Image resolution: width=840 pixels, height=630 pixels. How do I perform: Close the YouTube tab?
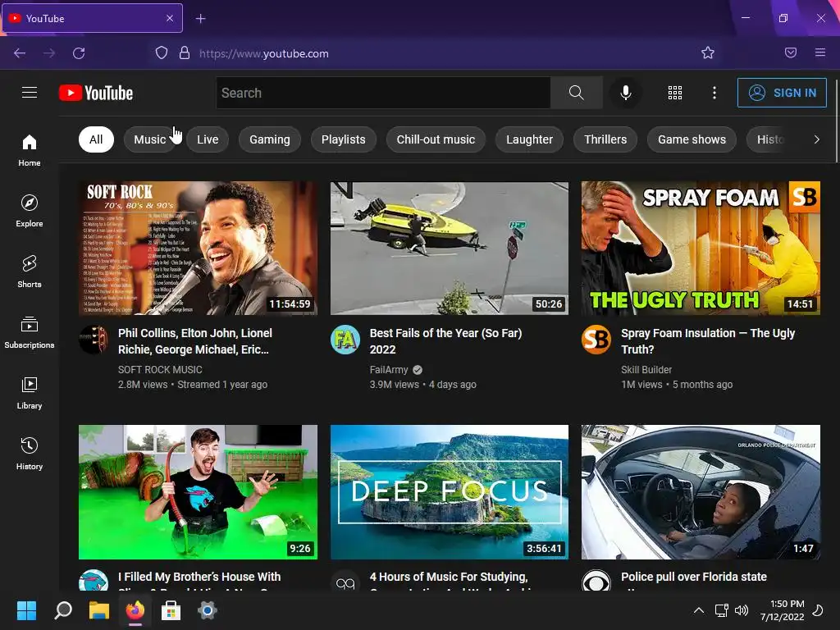coord(170,18)
